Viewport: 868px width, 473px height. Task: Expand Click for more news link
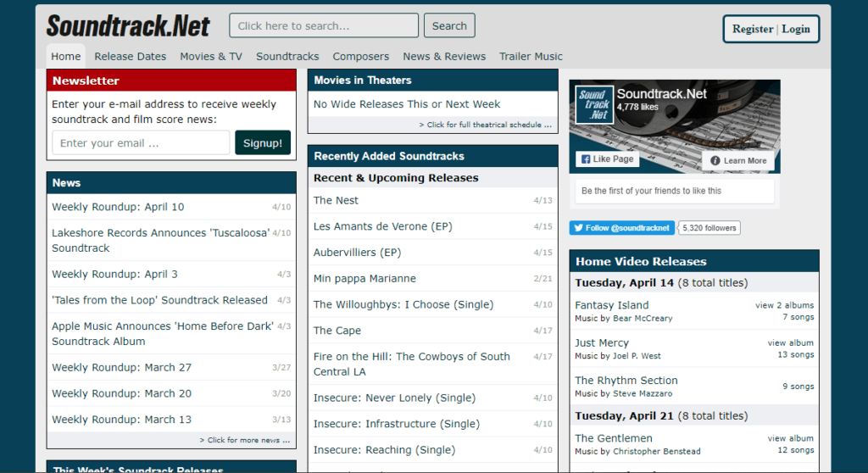point(244,440)
